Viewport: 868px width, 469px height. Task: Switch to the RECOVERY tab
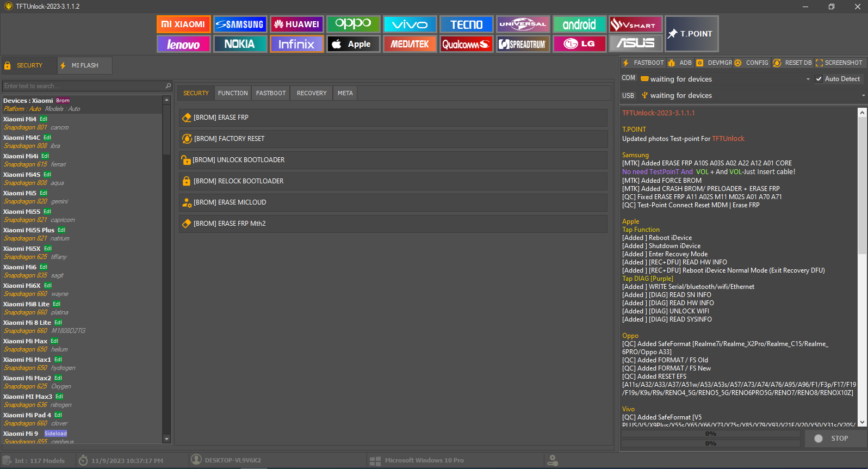click(312, 93)
